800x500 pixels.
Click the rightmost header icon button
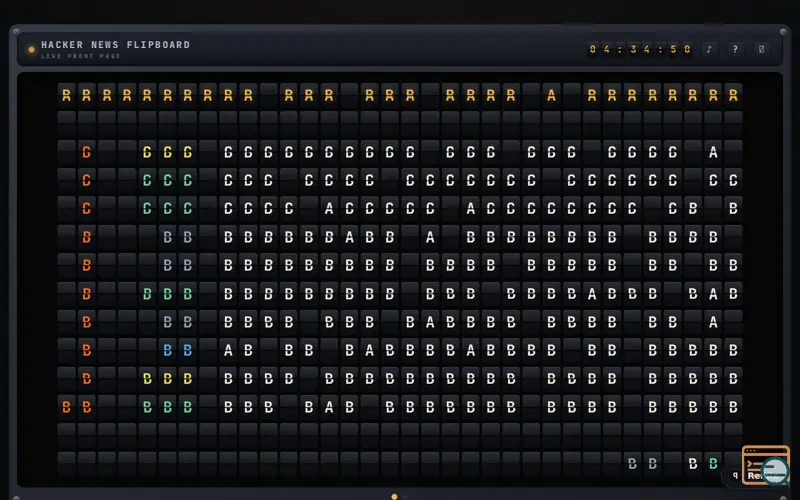[761, 49]
